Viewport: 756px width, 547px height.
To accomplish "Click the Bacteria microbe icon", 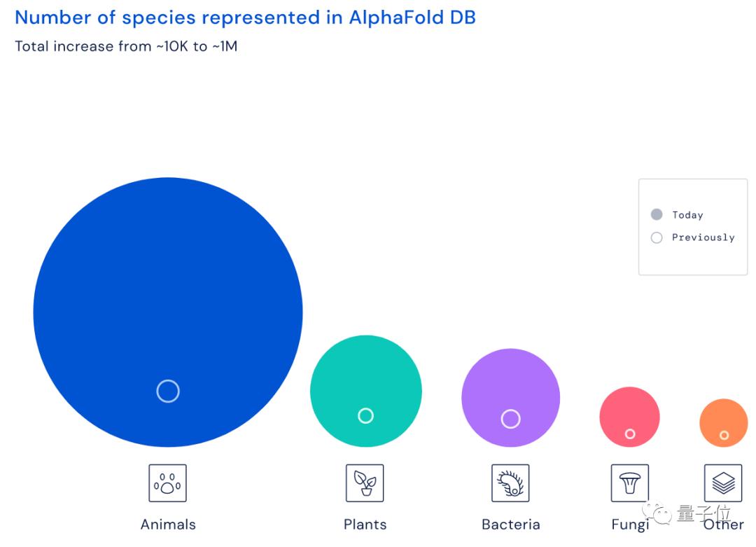I will [x=510, y=483].
